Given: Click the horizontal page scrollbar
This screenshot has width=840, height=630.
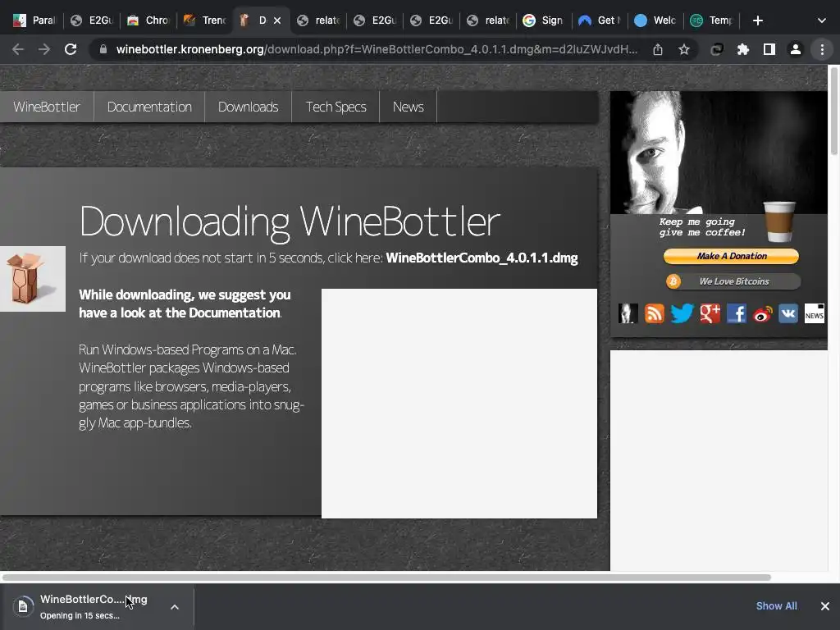Looking at the screenshot, I should tap(386, 577).
